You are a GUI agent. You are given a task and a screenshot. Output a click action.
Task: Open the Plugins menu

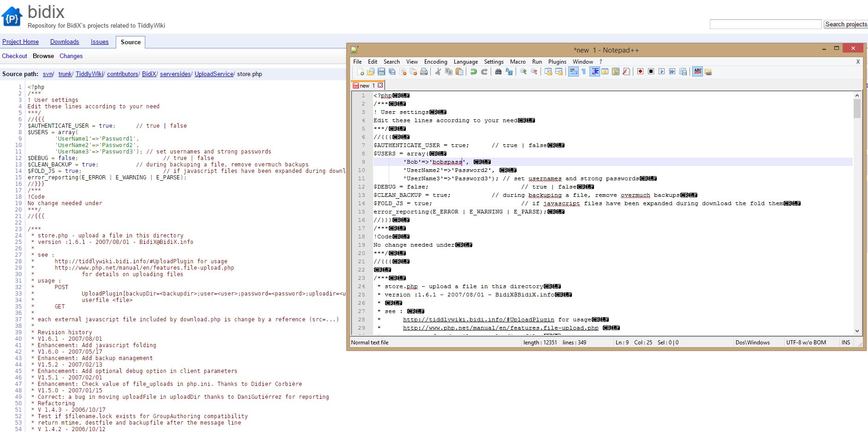point(557,62)
